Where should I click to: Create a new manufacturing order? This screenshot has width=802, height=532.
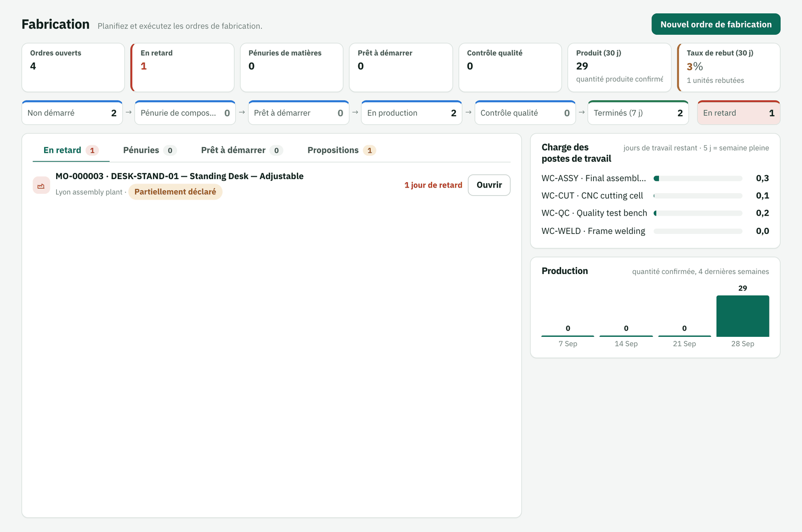[716, 24]
